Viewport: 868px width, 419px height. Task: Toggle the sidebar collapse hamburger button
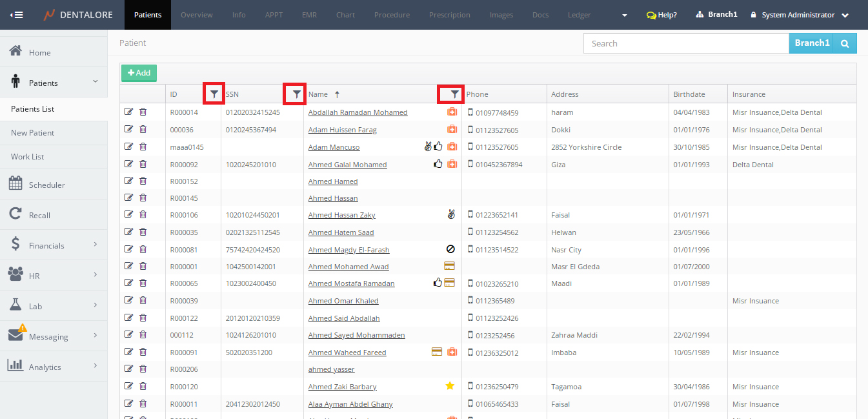(17, 15)
